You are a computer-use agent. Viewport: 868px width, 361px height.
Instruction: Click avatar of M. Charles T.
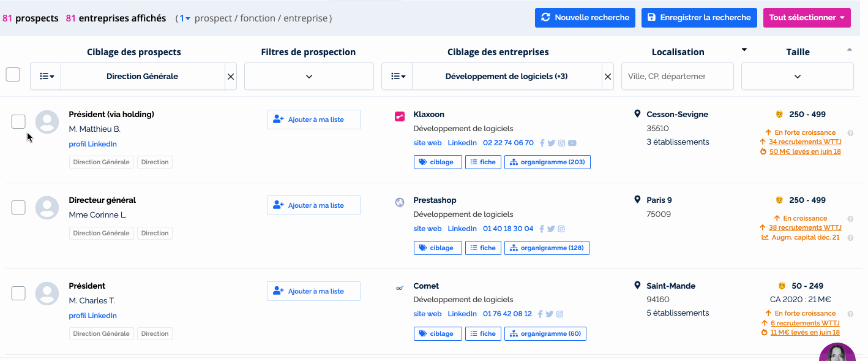pos(47,294)
